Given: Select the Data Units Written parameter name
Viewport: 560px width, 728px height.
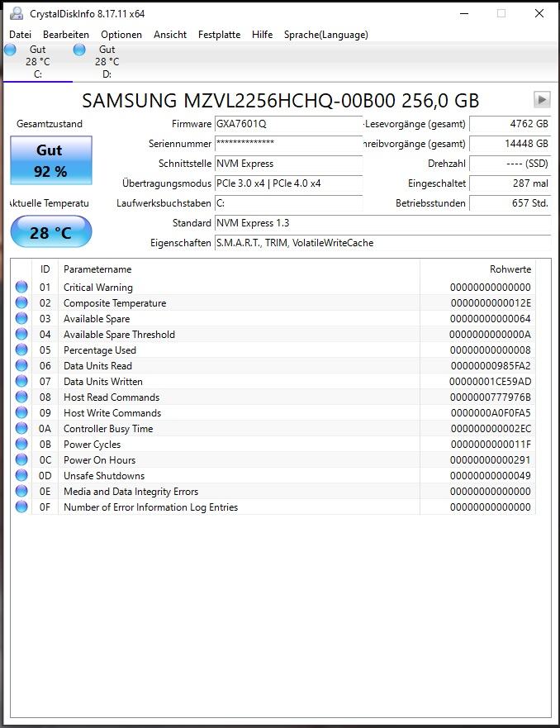Looking at the screenshot, I should 103,382.
